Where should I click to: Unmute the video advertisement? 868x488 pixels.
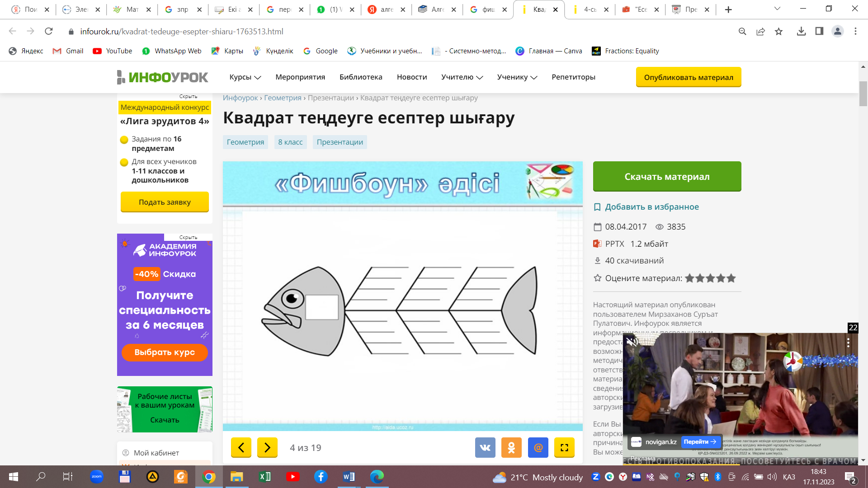point(632,342)
